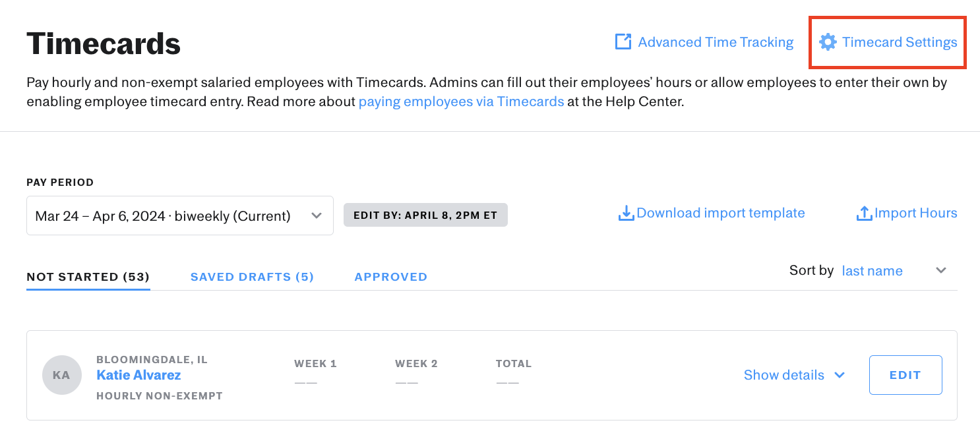
Task: Click the external-link icon beside Advanced Time Tracking
Action: 623,42
